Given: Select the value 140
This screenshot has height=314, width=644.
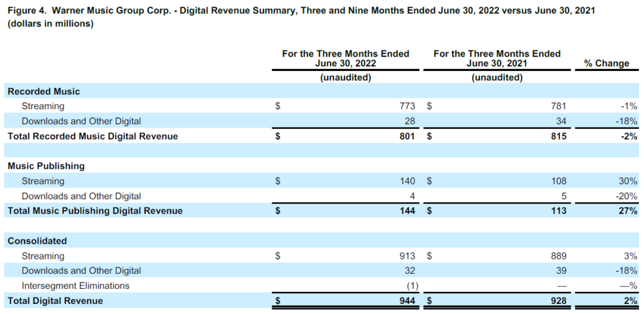Looking at the screenshot, I should [408, 181].
